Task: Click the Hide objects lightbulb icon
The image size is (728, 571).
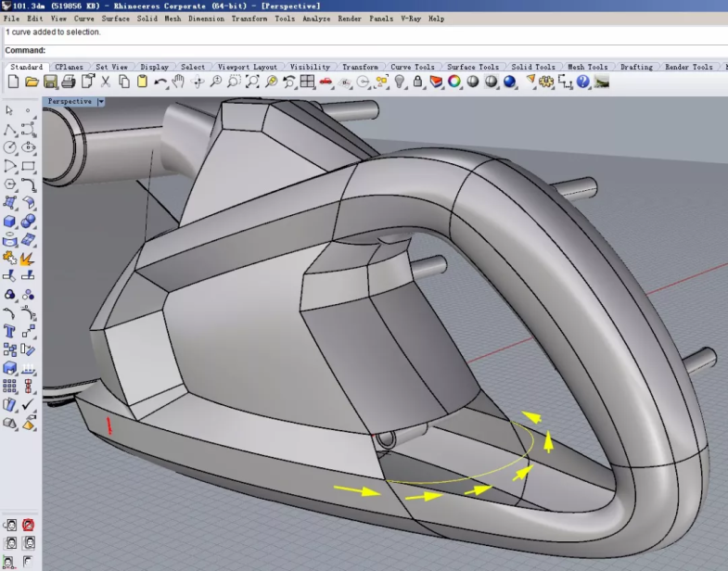Action: click(400, 82)
